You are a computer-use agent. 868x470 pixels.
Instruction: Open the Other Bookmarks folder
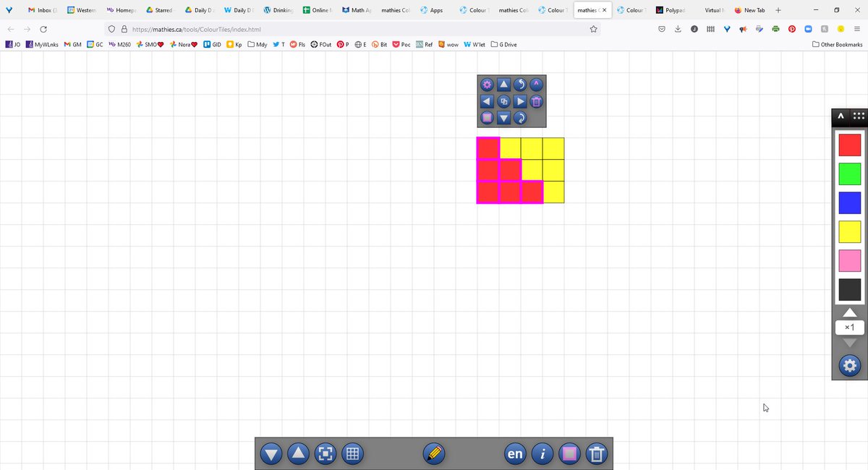(838, 45)
